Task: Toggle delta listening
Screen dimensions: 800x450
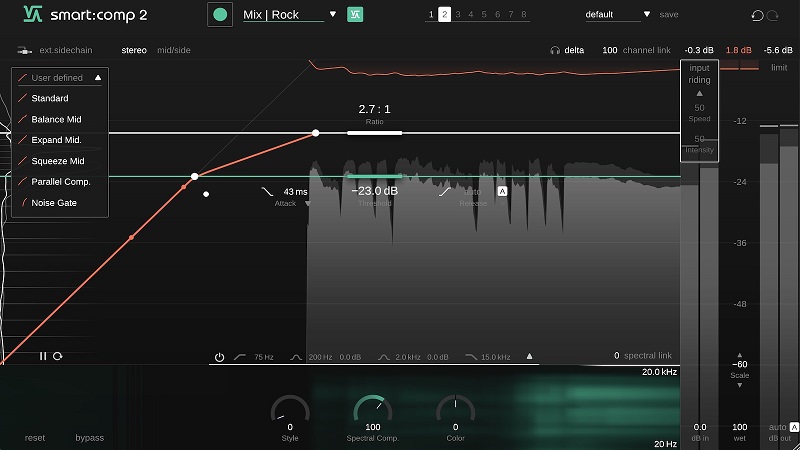Action: click(574, 50)
